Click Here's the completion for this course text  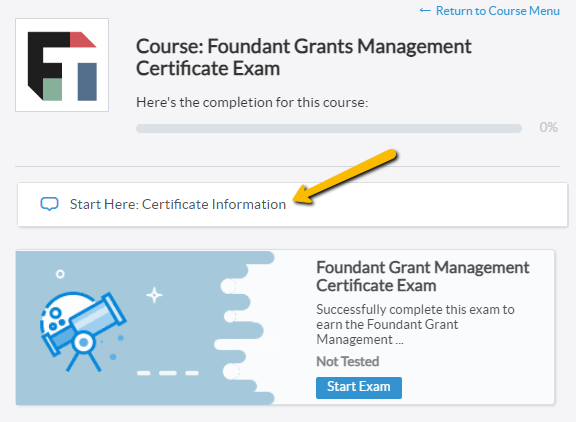252,102
